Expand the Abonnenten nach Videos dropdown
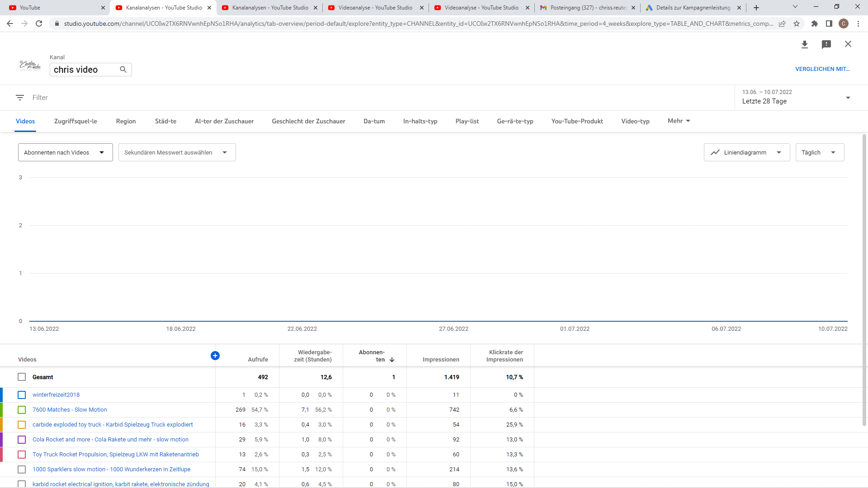The image size is (868, 488). pyautogui.click(x=65, y=153)
